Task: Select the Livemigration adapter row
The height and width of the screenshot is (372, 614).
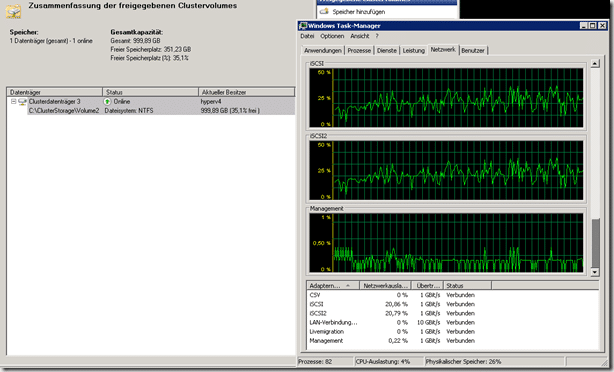Action: click(452, 331)
